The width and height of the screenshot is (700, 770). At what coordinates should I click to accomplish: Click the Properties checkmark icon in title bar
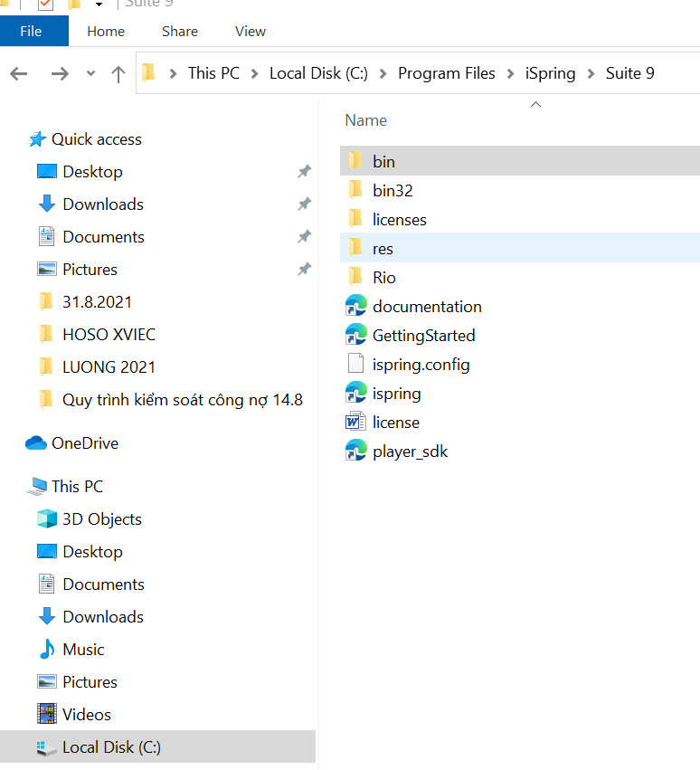pos(45,5)
